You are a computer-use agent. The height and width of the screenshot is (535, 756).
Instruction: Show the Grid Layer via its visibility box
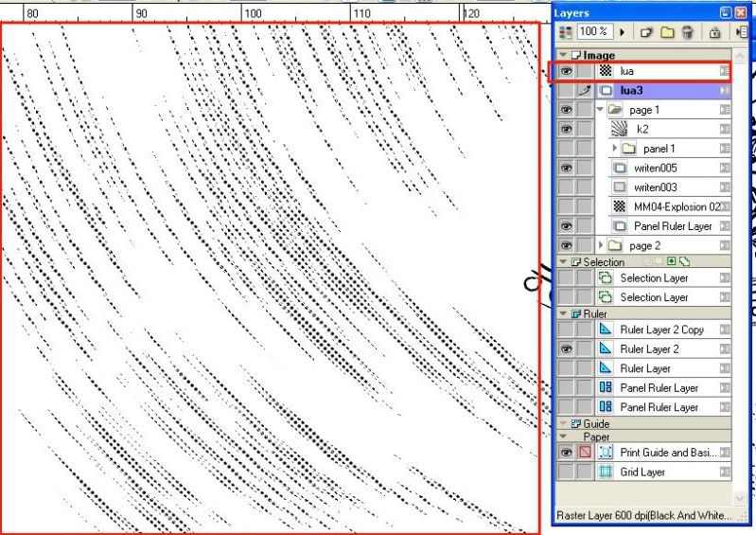(x=566, y=472)
